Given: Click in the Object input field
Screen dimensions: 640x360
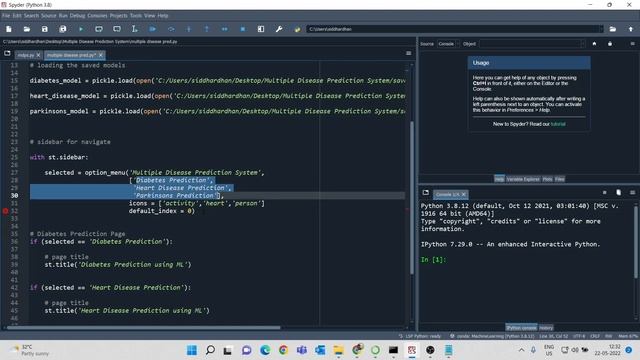Looking at the screenshot, I should pyautogui.click(x=529, y=44).
